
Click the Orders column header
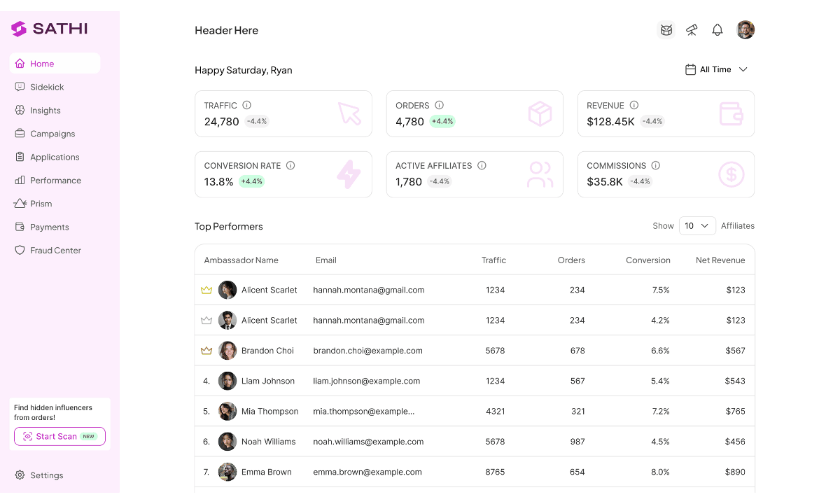point(571,260)
